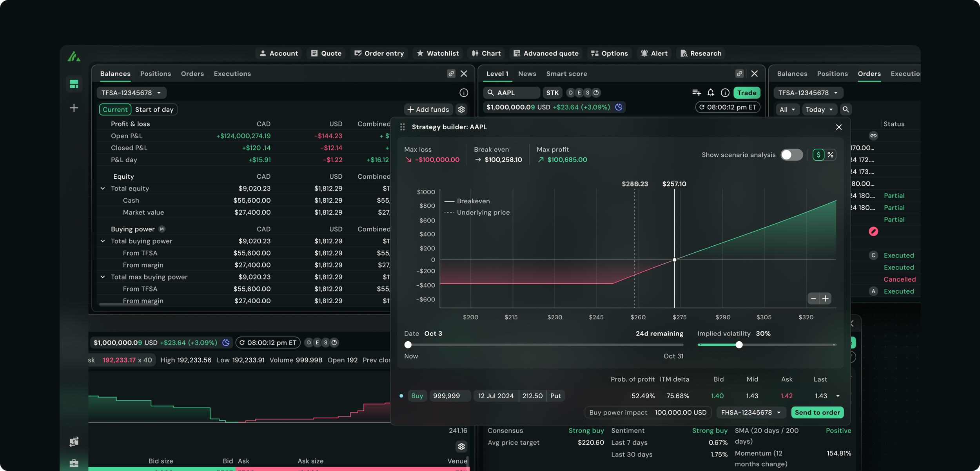The width and height of the screenshot is (980, 471).
Task: Adjust the Implied volatility slider handle
Action: [x=739, y=345]
